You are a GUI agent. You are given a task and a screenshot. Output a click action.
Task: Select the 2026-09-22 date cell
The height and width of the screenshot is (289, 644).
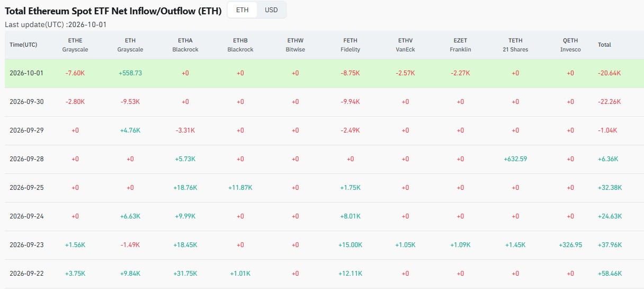(26, 274)
